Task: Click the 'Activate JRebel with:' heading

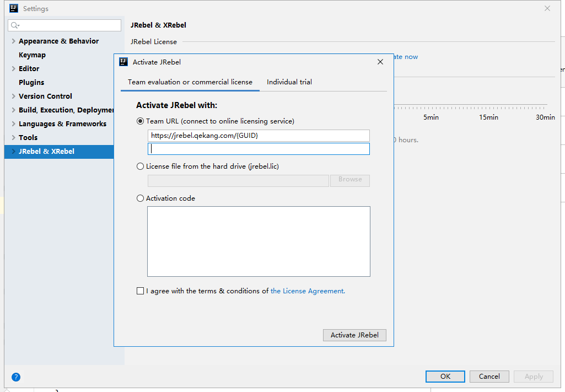Action: (x=176, y=105)
